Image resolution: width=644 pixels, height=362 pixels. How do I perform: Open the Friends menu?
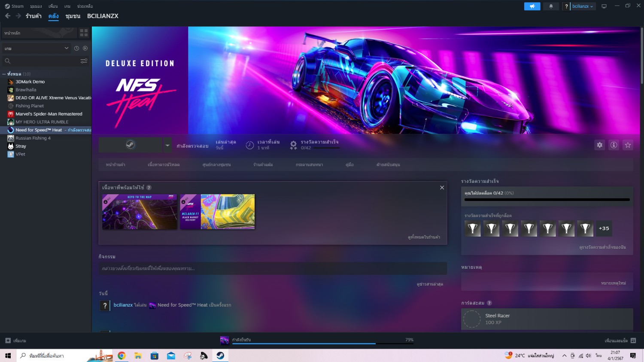[x=53, y=6]
